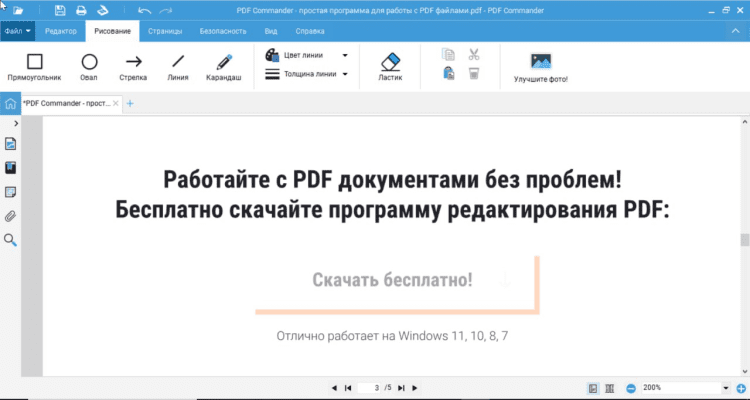This screenshot has height=400, width=750.
Task: Click the trash delete icon in the ribbon
Action: pyautogui.click(x=474, y=74)
